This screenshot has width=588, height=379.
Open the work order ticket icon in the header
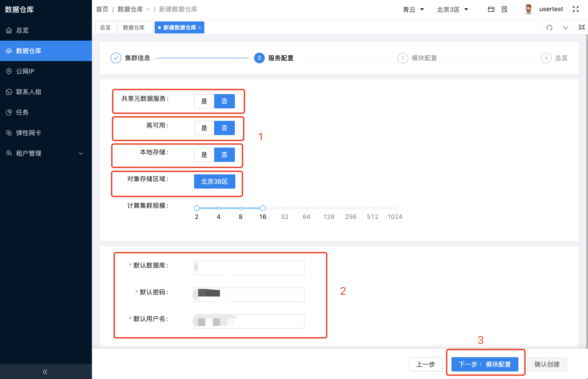(504, 9)
